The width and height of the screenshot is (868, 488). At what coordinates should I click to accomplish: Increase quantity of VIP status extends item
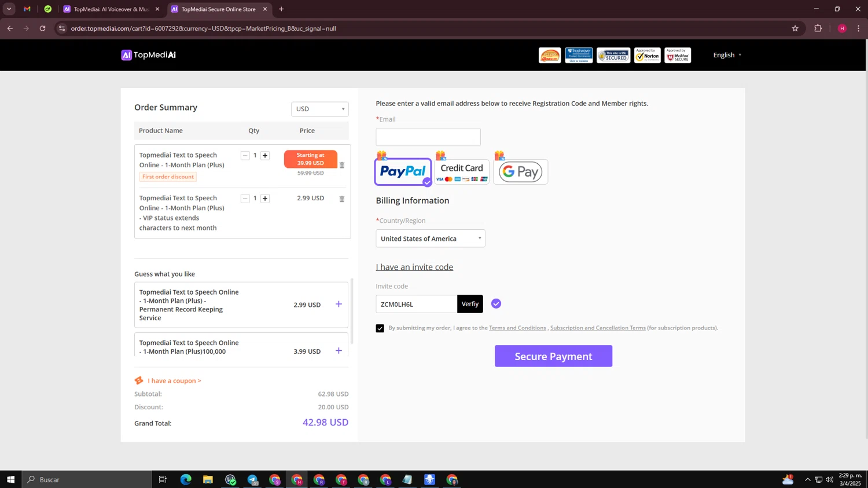point(265,199)
